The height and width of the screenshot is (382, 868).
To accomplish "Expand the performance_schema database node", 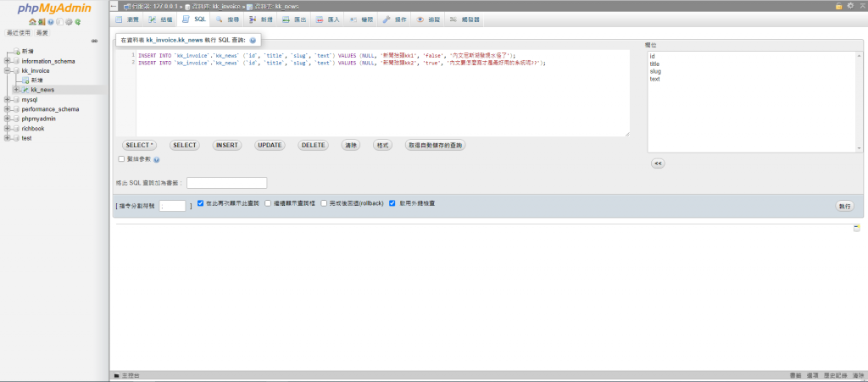I will click(x=7, y=109).
